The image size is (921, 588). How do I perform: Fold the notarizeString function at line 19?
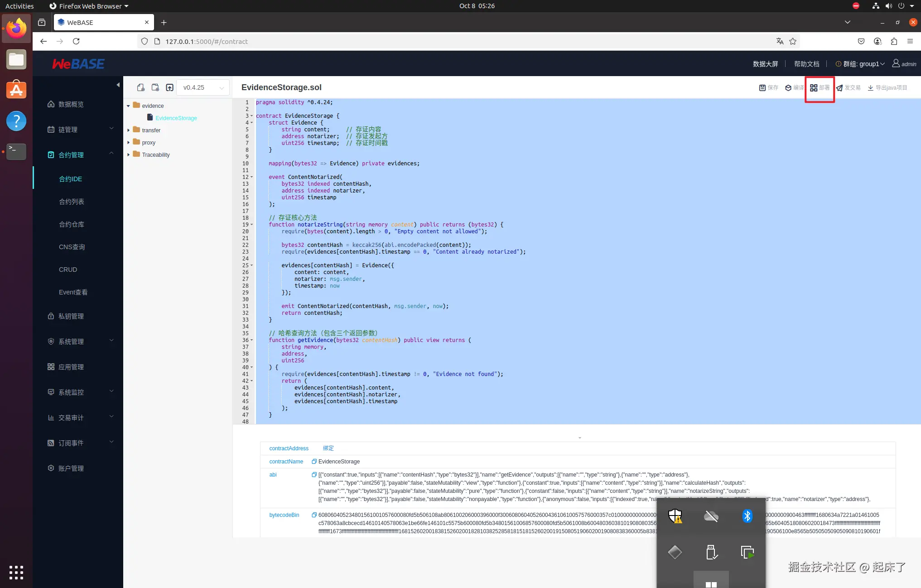[x=252, y=225]
